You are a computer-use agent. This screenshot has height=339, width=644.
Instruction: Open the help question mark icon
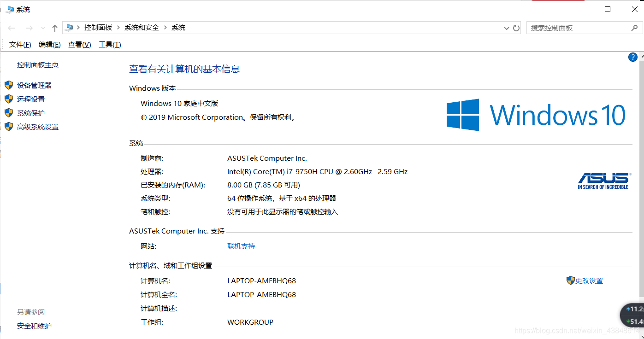[x=633, y=57]
